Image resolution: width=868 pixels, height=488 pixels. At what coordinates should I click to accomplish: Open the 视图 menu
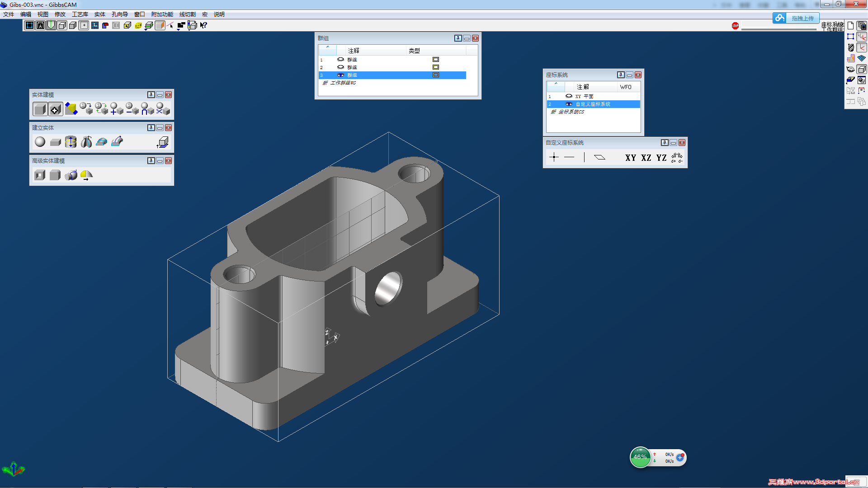point(43,14)
